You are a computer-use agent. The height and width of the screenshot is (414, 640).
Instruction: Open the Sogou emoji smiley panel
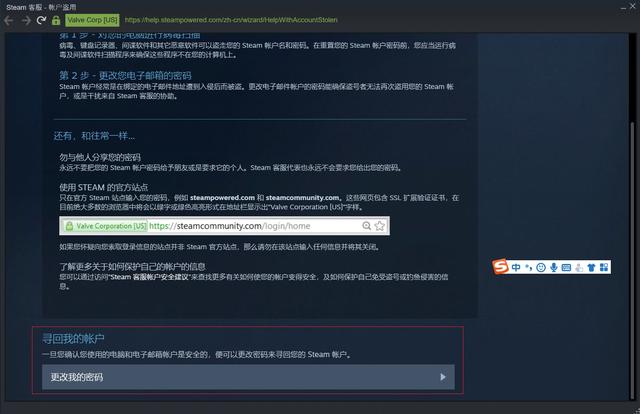point(541,267)
